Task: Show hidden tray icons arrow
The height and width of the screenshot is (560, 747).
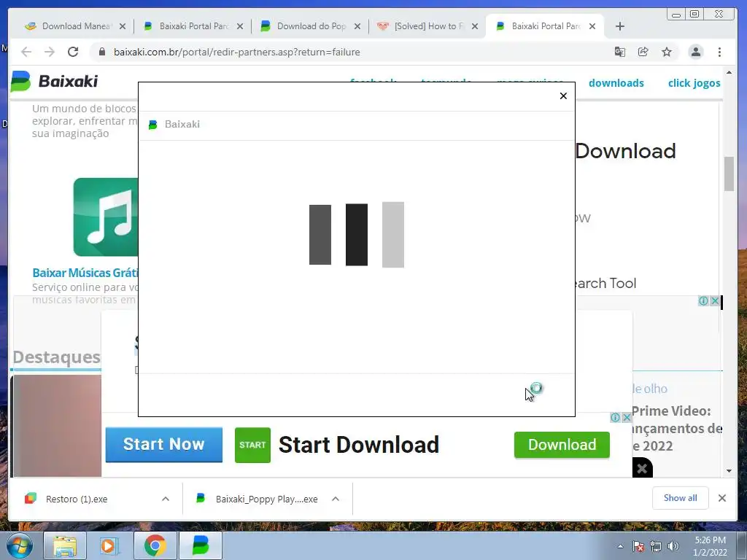Action: click(620, 547)
